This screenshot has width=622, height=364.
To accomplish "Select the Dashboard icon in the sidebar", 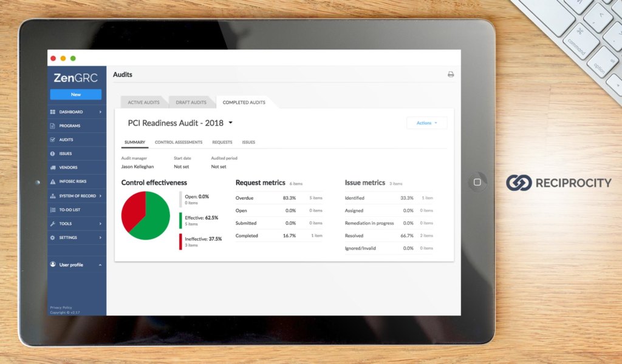I will [x=52, y=112].
